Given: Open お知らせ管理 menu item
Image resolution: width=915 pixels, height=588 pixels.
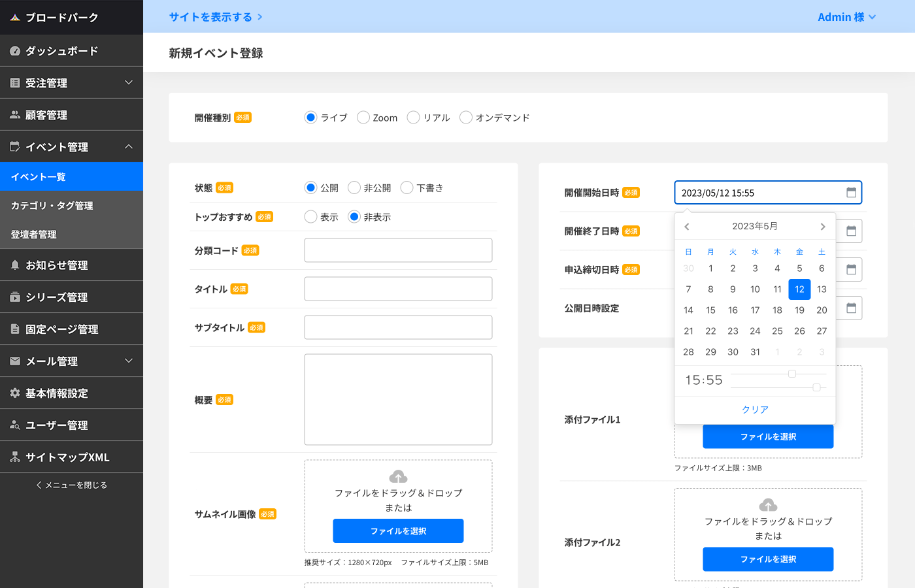Looking at the screenshot, I should coord(71,265).
